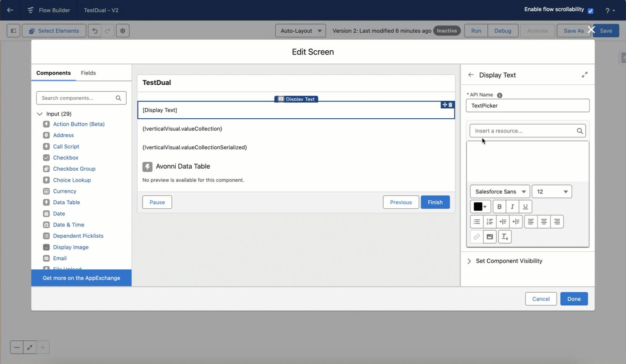The image size is (626, 364).
Task: Disable the flow scrollability checkbox
Action: click(590, 11)
